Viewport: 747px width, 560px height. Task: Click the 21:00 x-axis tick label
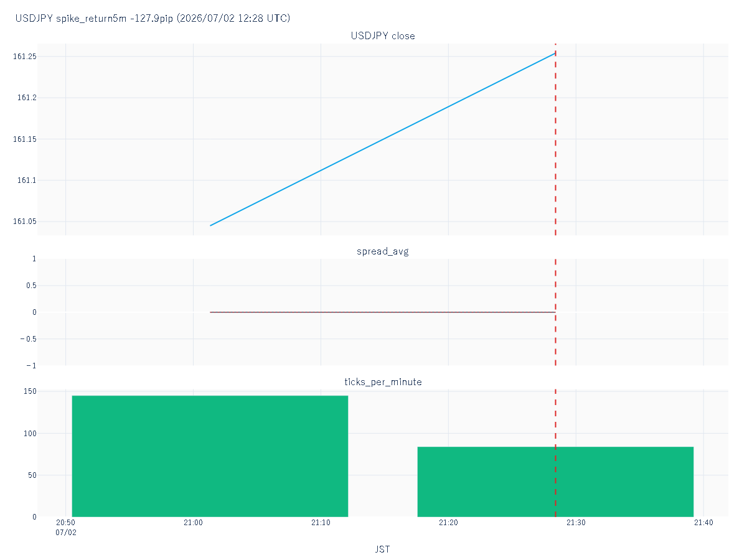[x=193, y=523]
